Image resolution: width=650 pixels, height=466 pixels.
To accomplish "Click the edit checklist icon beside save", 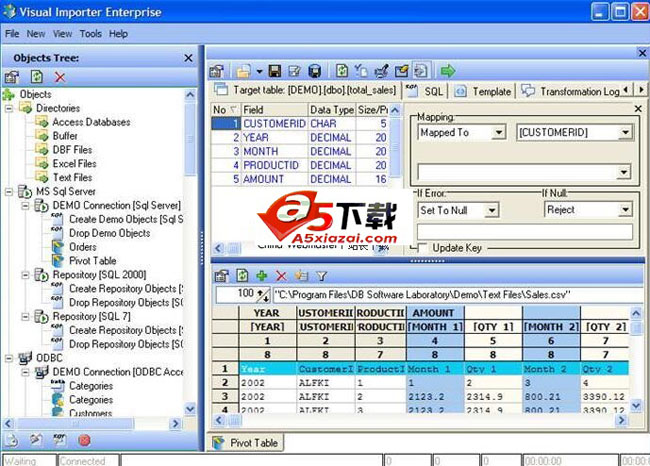I will tap(294, 71).
